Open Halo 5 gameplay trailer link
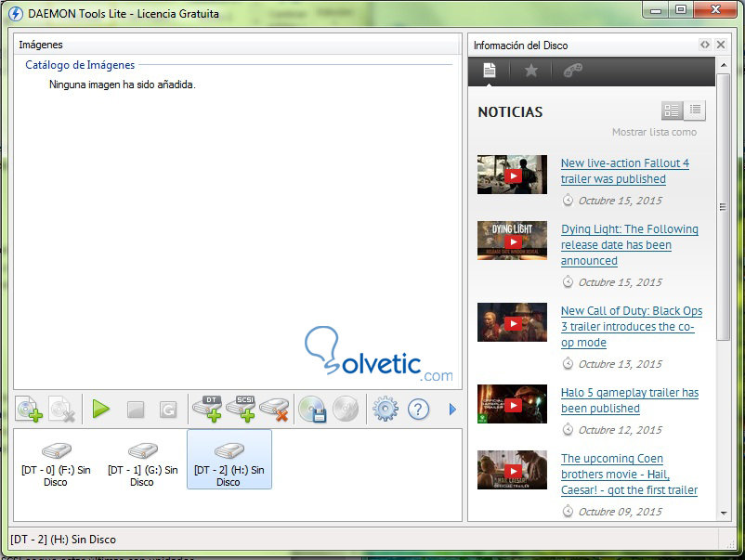 tap(630, 400)
